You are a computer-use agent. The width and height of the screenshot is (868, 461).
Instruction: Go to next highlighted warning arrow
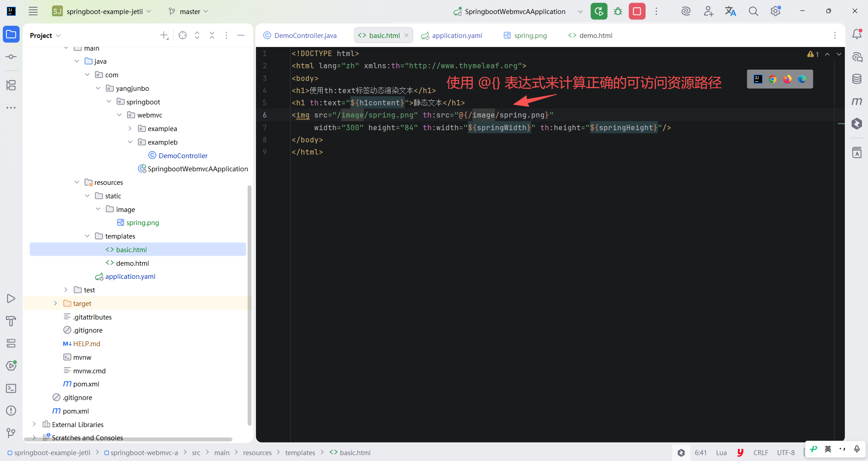tap(839, 54)
